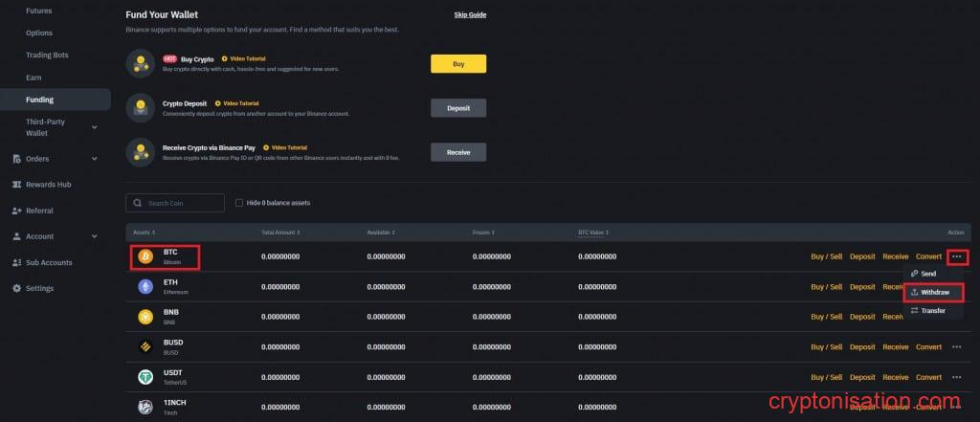Screen dimensions: 980x422
Task: Click Buy / Sell in the BTC row
Action: tap(826, 257)
